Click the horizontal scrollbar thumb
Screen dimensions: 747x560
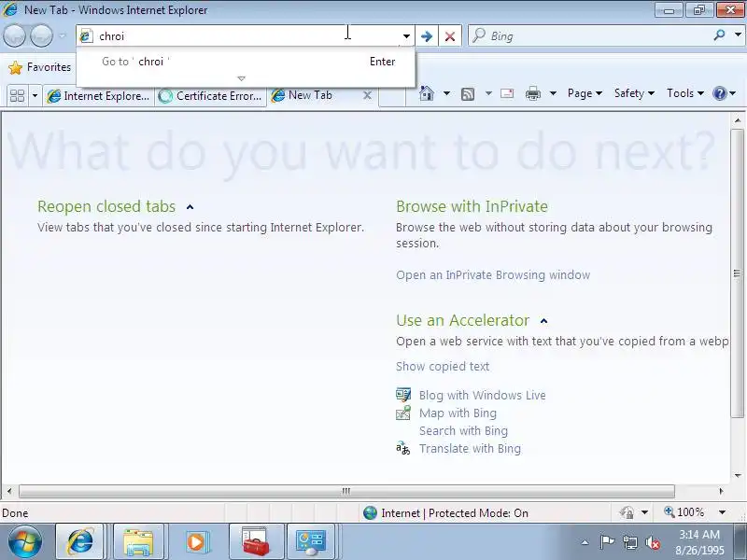346,491
